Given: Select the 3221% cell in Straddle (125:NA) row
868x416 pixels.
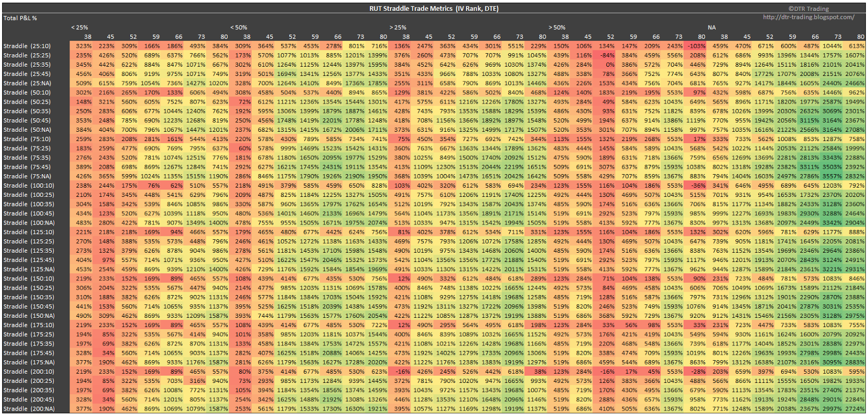Looking at the screenshot, I should coord(832,269).
